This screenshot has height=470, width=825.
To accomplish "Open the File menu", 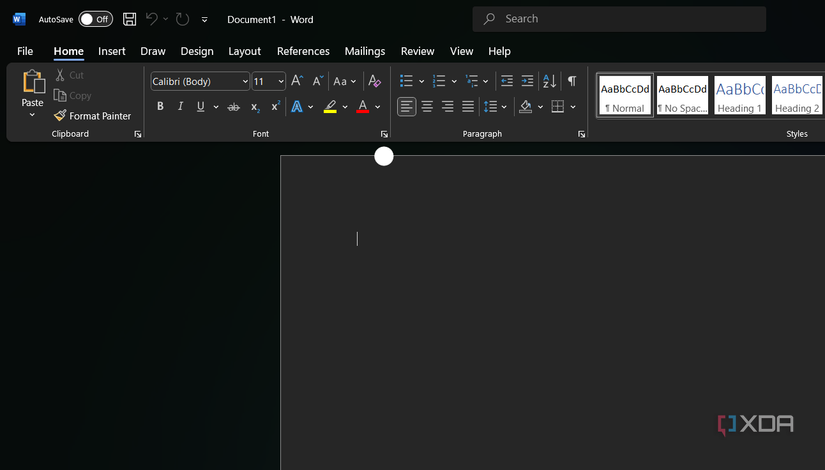I will click(x=25, y=51).
